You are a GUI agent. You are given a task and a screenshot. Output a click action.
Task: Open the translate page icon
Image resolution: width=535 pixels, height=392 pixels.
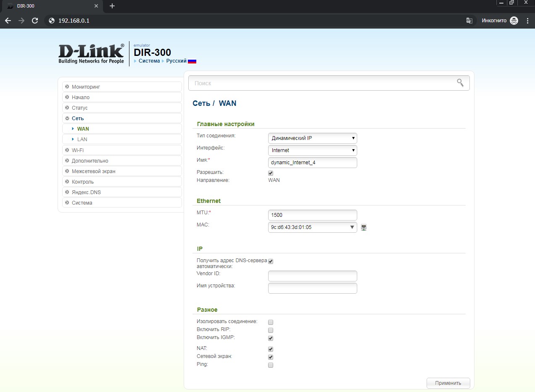pyautogui.click(x=469, y=20)
